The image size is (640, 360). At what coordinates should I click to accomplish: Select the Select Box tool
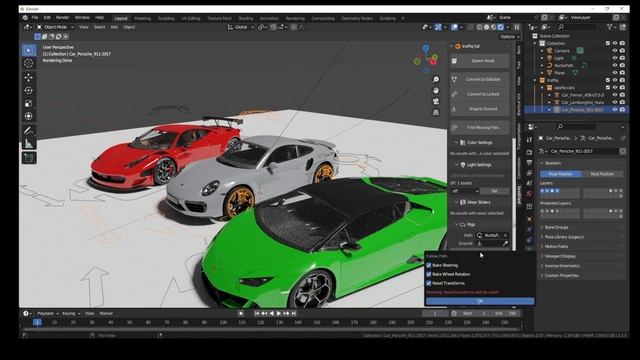click(29, 50)
